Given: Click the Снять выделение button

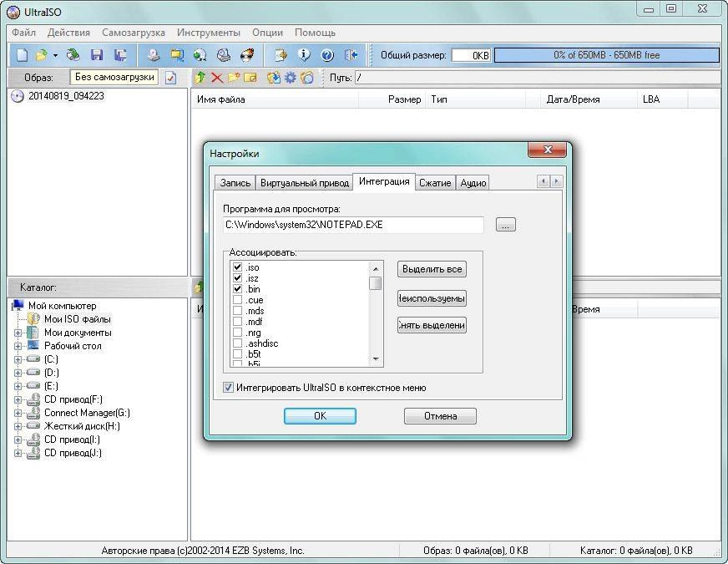Looking at the screenshot, I should [x=432, y=325].
